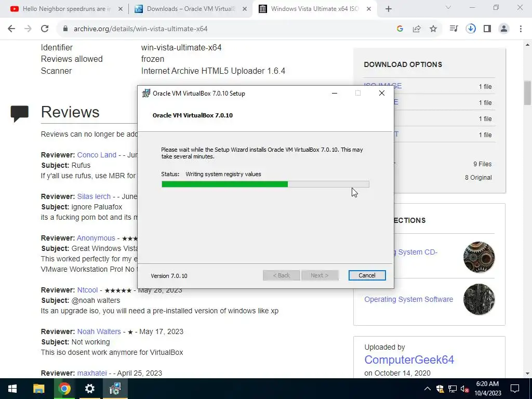Open Operating System Software collection link
This screenshot has height=399, width=532.
(x=408, y=299)
